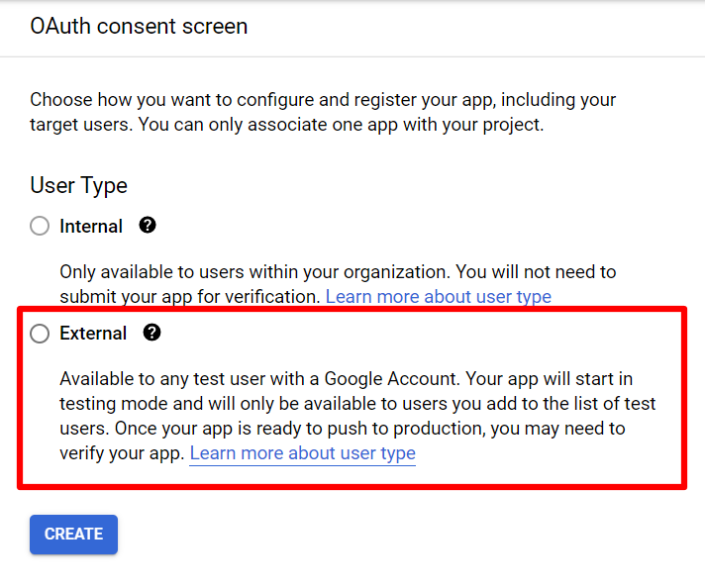
Task: Click the External option label text
Action: click(x=93, y=334)
